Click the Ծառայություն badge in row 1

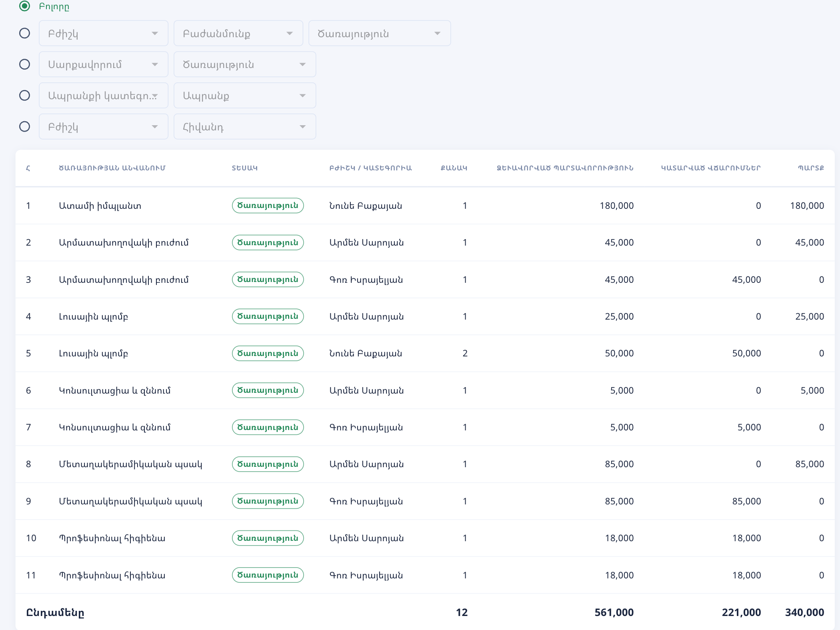coord(268,206)
